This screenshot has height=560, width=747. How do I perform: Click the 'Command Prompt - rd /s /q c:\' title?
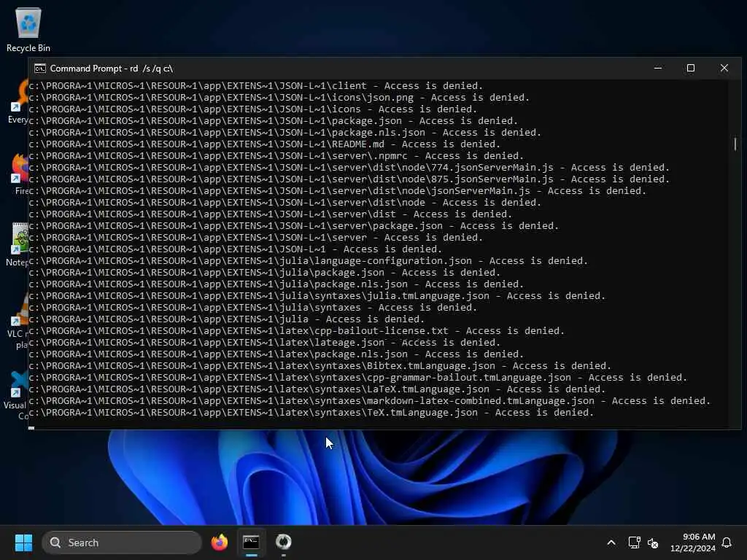coord(112,69)
